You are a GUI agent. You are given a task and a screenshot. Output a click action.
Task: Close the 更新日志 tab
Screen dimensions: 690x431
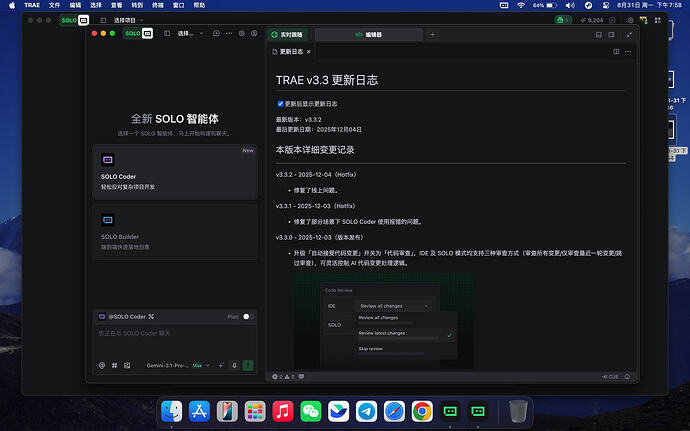click(308, 52)
